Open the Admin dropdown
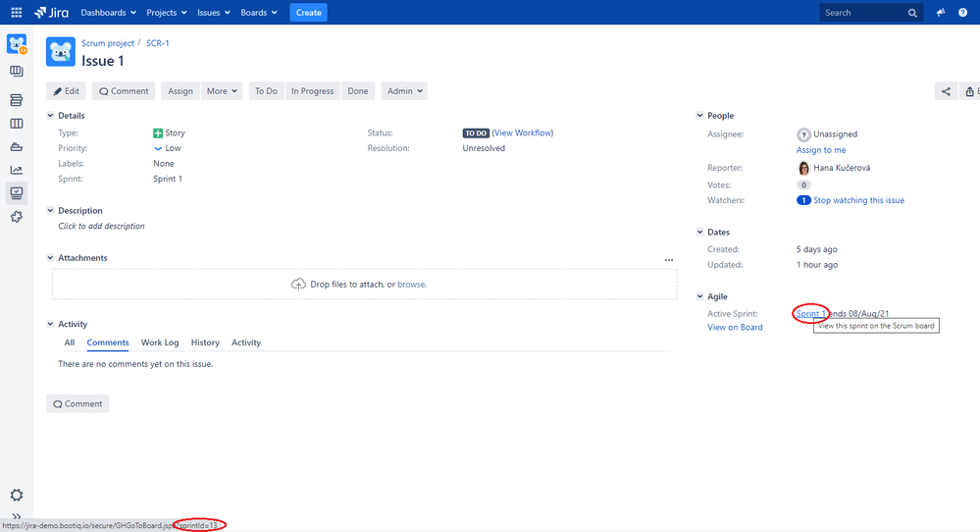Image resolution: width=980 pixels, height=532 pixels. (404, 91)
